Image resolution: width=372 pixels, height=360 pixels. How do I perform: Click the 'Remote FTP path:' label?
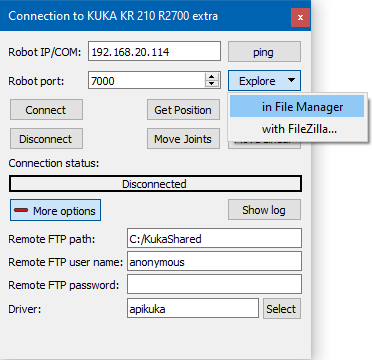pos(52,239)
